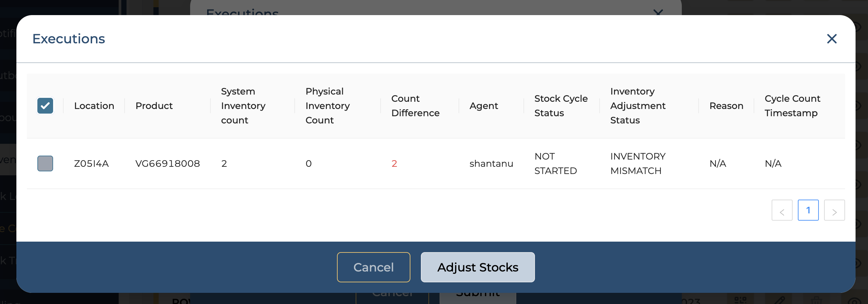The width and height of the screenshot is (868, 304).
Task: Click the product code VG66918008
Action: (168, 163)
